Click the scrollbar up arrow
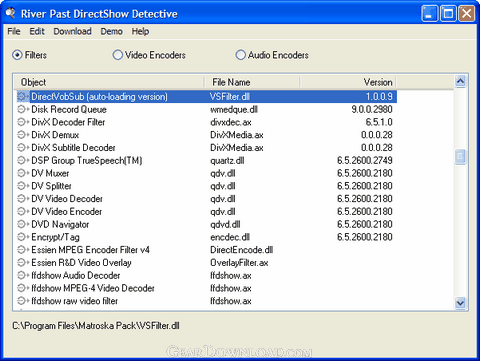This screenshot has width=480, height=361. (460, 81)
